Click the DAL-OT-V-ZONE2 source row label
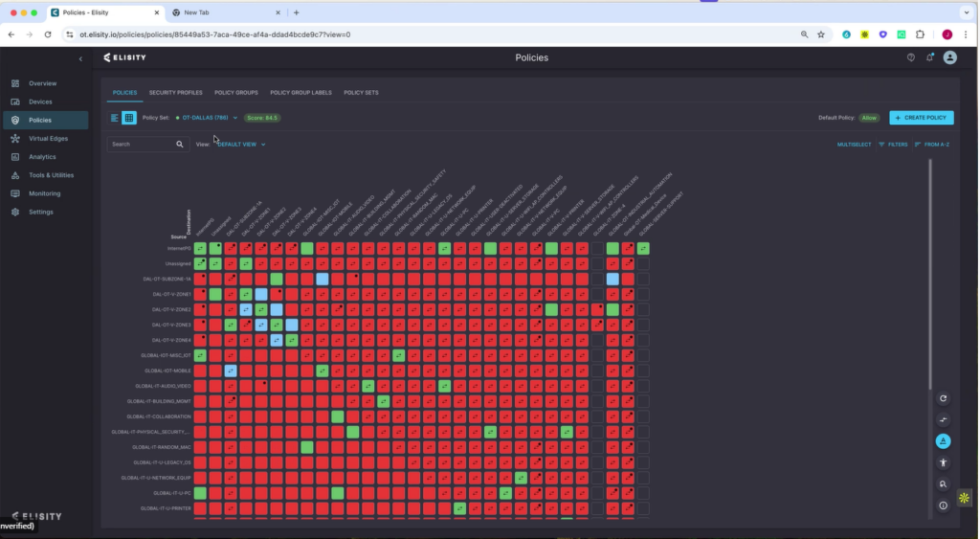 point(171,309)
